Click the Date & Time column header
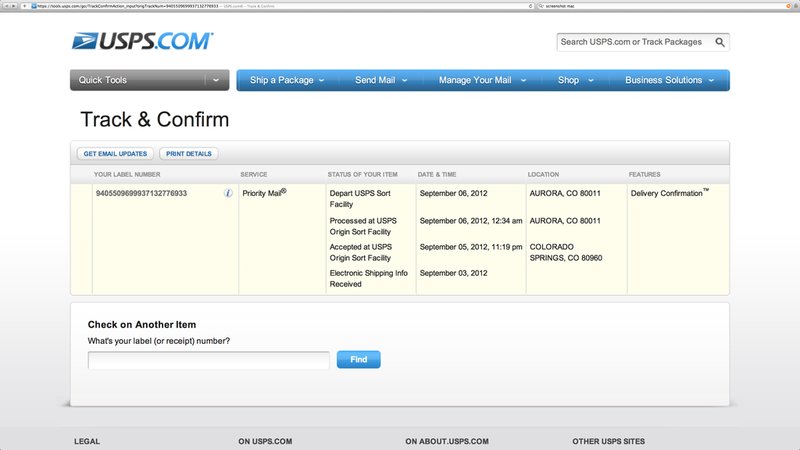800x450 pixels. pos(437,174)
